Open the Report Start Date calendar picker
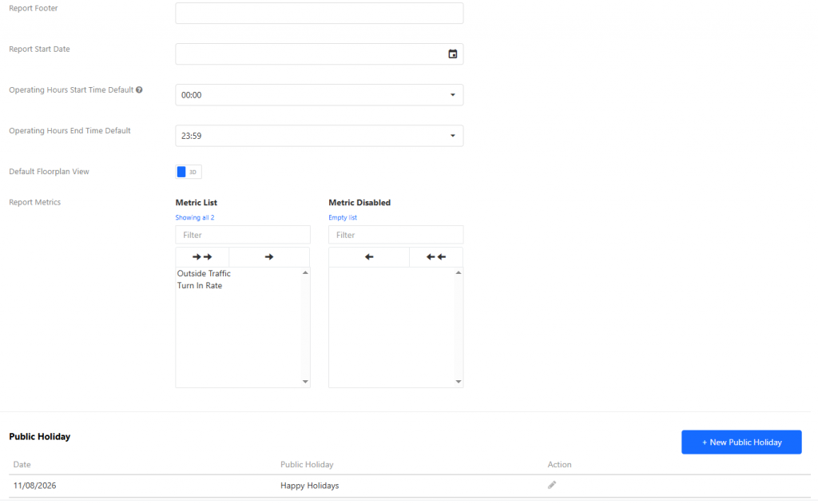This screenshot has width=818, height=504. pyautogui.click(x=452, y=54)
